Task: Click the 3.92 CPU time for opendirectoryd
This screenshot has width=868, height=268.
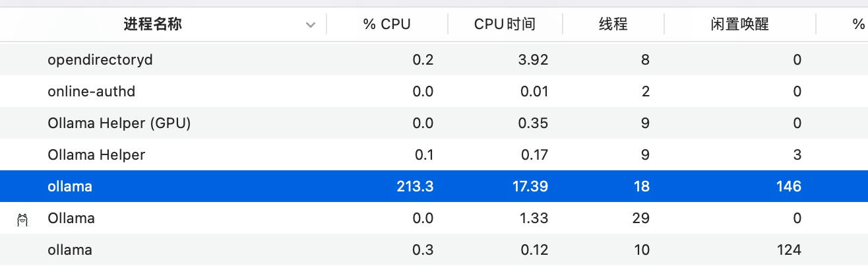Action: pos(533,60)
